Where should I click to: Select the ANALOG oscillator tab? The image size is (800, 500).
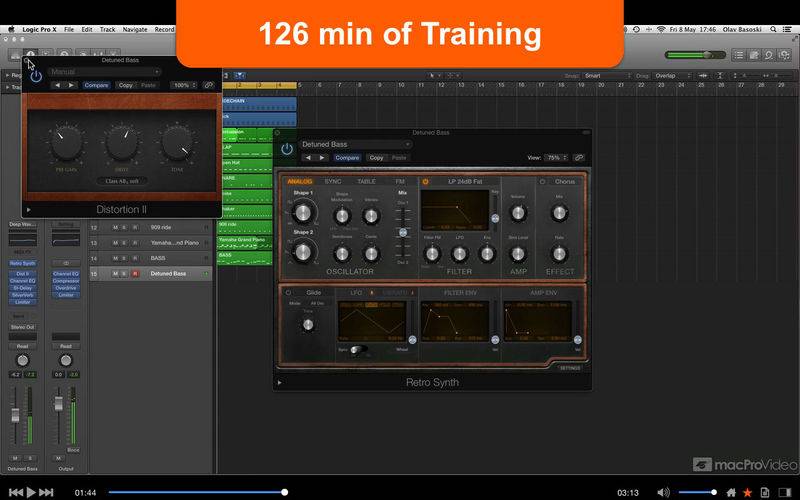point(299,182)
